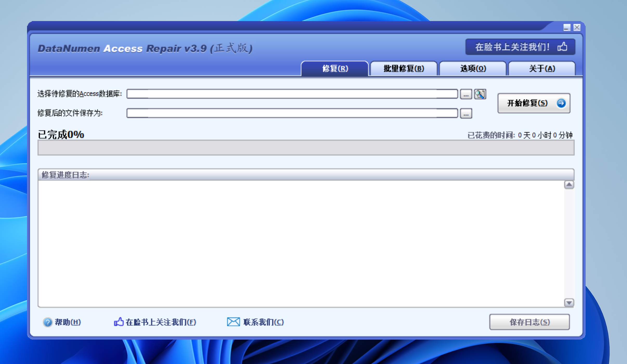The width and height of the screenshot is (627, 364).
Task: Click the DataNumen Access Repair v3.9 title
Action: pos(145,48)
